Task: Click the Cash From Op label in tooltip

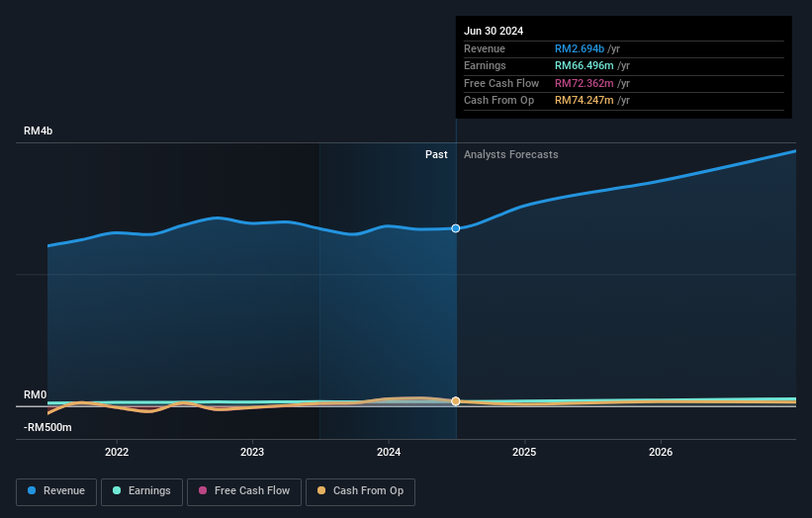Action: click(x=498, y=101)
